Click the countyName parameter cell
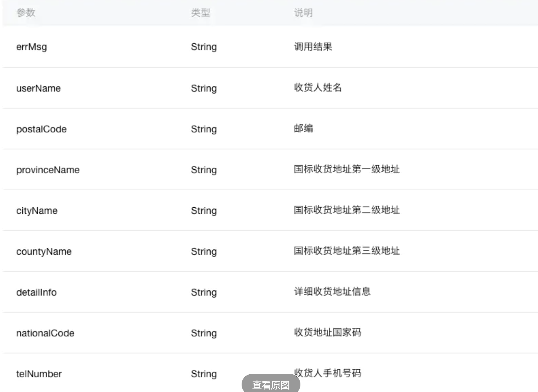538x392 pixels. click(44, 252)
